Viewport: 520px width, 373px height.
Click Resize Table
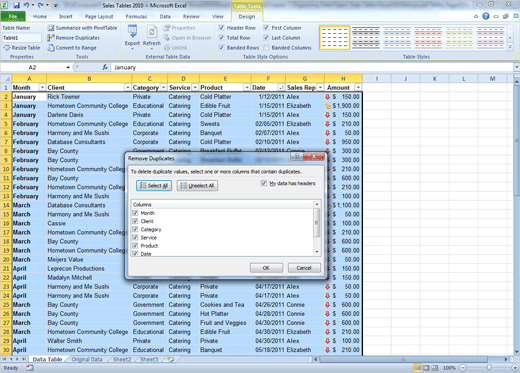[x=22, y=48]
